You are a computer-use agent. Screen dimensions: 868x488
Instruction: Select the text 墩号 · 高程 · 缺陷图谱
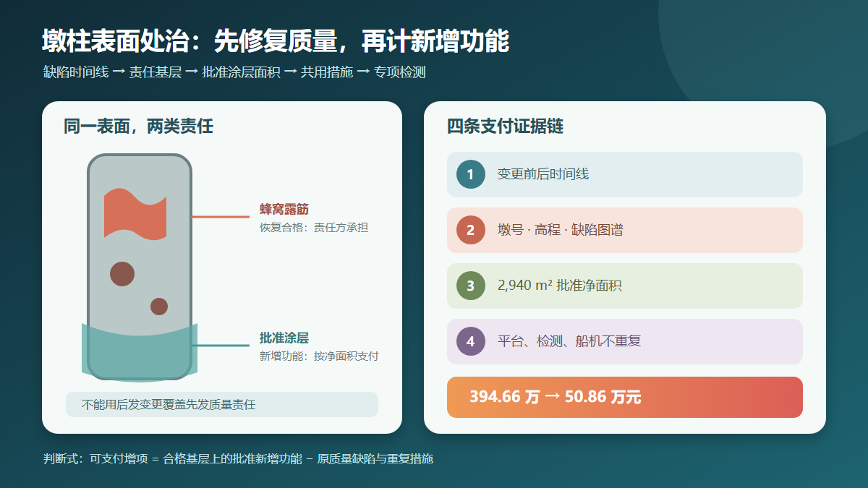560,230
